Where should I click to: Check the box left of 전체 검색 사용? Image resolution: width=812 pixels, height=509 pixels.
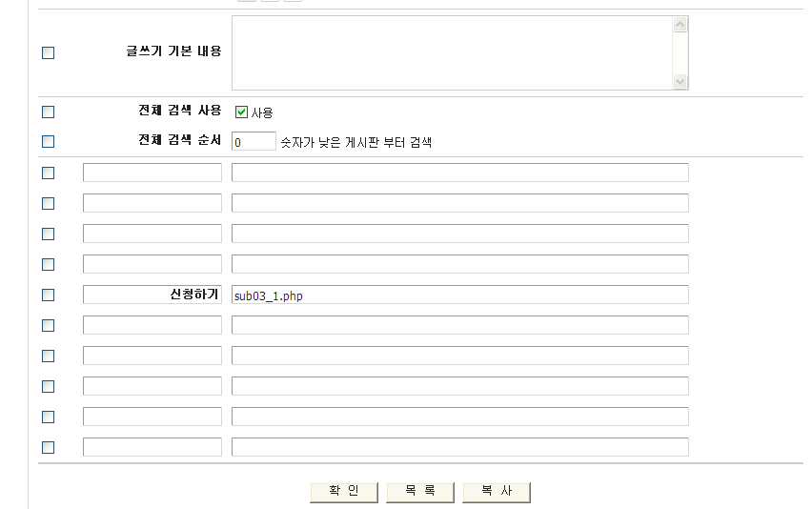(49, 112)
